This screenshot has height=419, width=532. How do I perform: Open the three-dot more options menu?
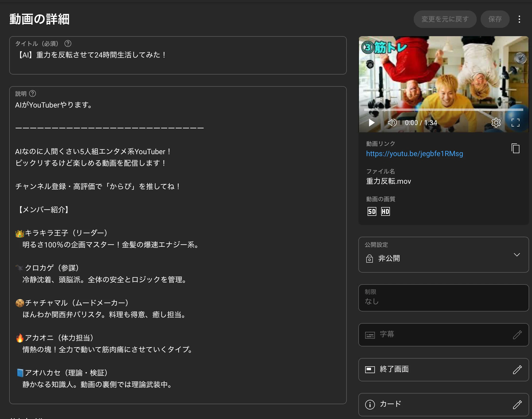(519, 19)
